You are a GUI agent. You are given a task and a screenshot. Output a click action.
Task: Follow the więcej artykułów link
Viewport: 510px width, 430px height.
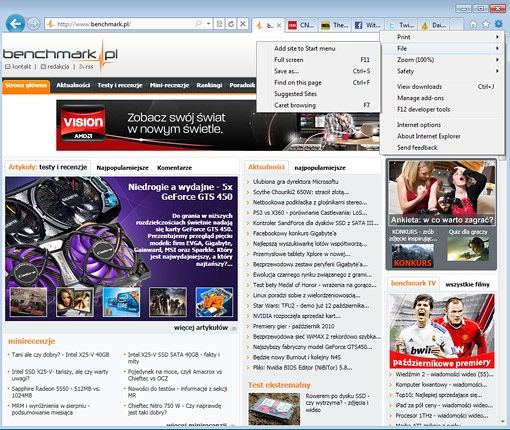pos(201,328)
